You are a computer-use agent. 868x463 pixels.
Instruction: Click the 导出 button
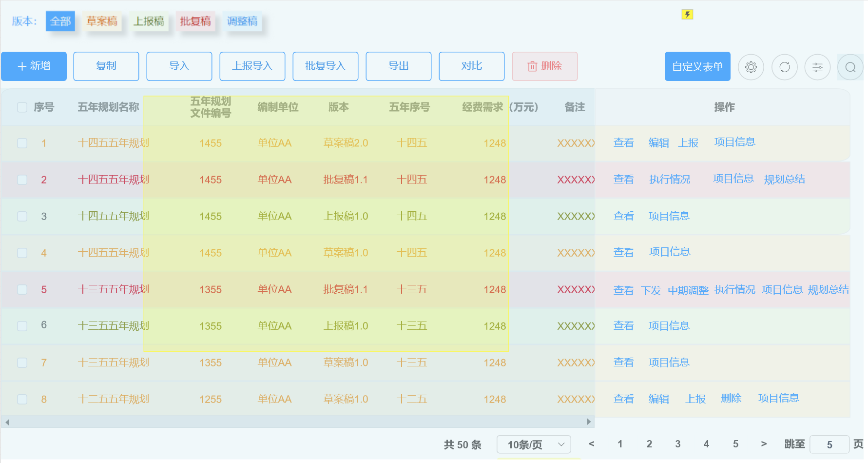tap(399, 66)
